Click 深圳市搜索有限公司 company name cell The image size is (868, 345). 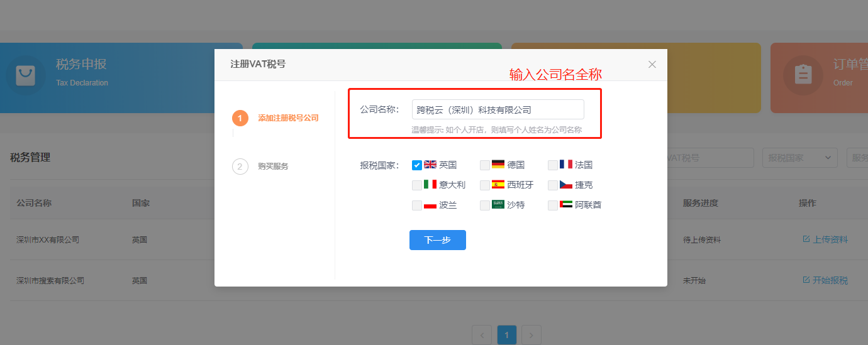(x=50, y=281)
